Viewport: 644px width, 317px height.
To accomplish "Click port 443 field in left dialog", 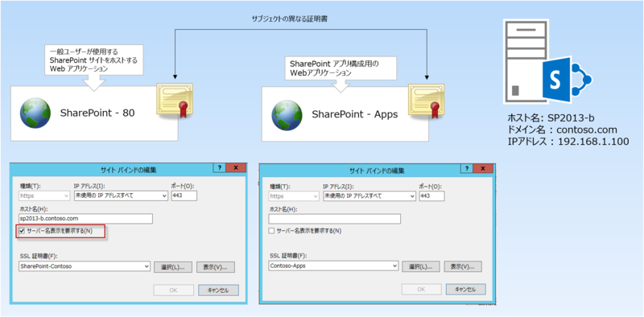I will [x=184, y=196].
